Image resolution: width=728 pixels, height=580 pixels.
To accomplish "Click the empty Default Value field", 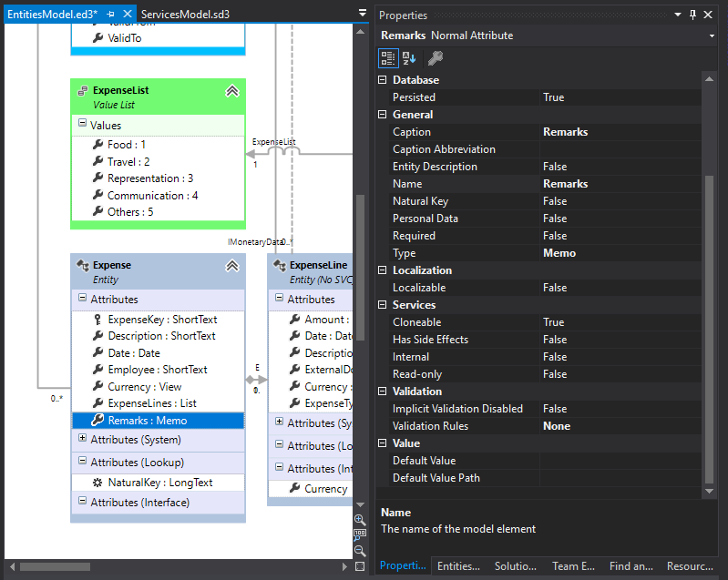I will [620, 461].
